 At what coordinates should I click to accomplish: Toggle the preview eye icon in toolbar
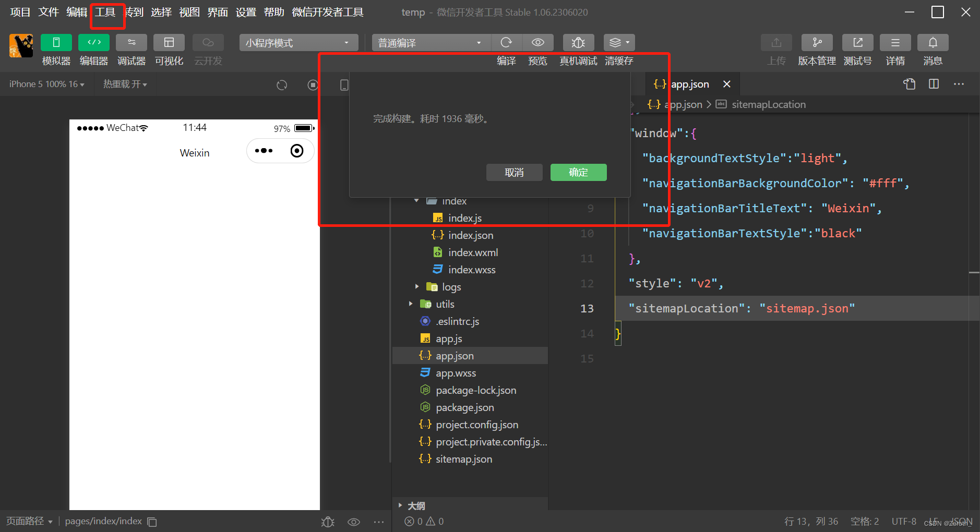coord(538,42)
